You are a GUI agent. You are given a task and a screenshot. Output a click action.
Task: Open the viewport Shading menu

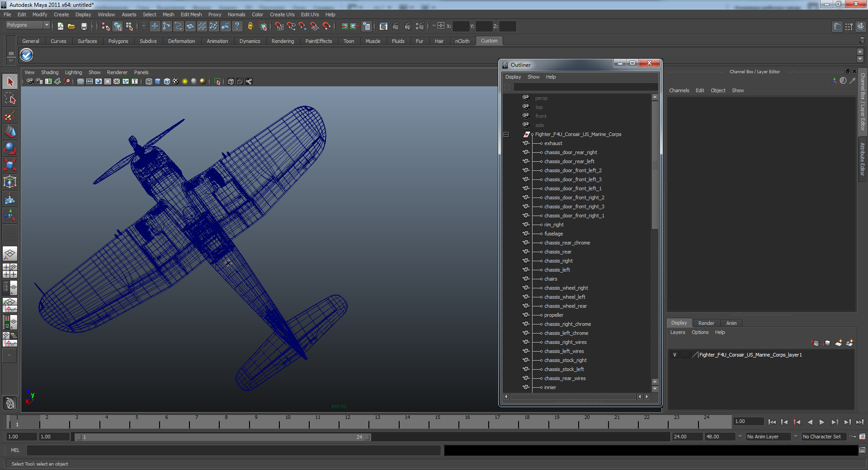(50, 72)
